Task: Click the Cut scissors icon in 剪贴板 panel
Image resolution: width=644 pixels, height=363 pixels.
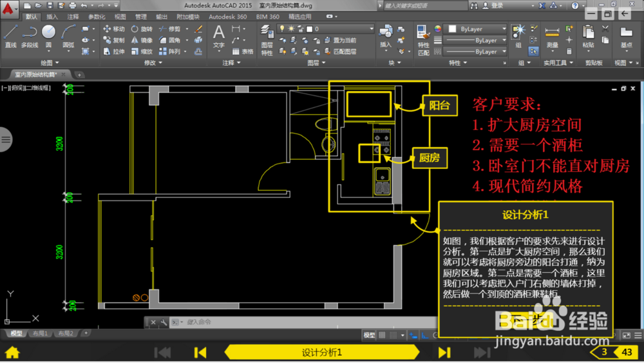Action: point(605,29)
